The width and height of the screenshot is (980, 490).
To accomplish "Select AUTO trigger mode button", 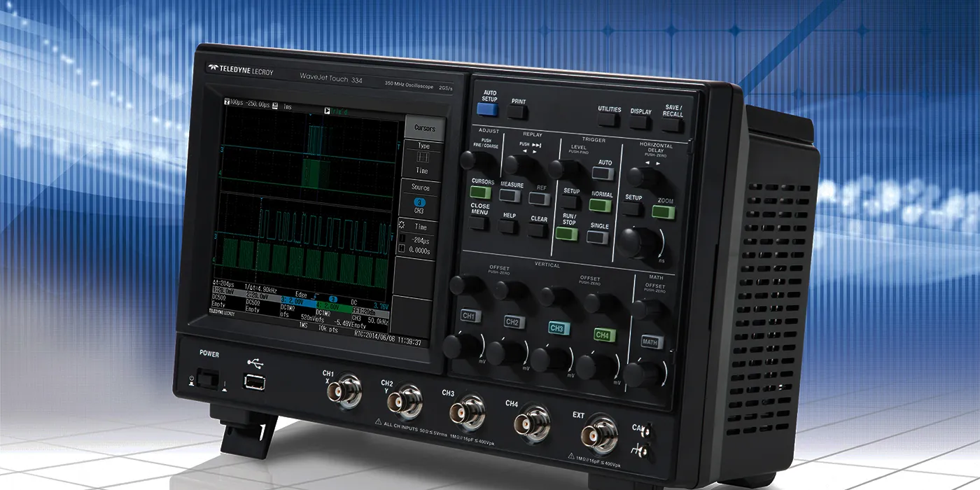I will [x=602, y=174].
